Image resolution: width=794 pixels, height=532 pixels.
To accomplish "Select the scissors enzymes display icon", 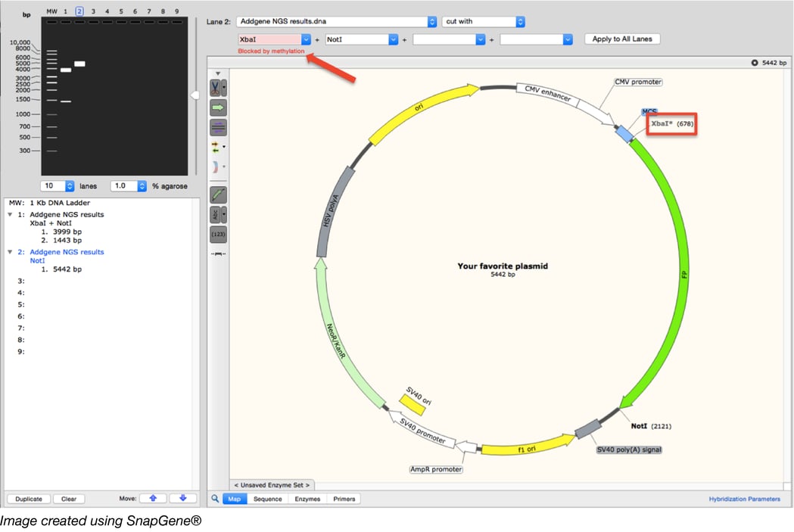I will [x=216, y=87].
